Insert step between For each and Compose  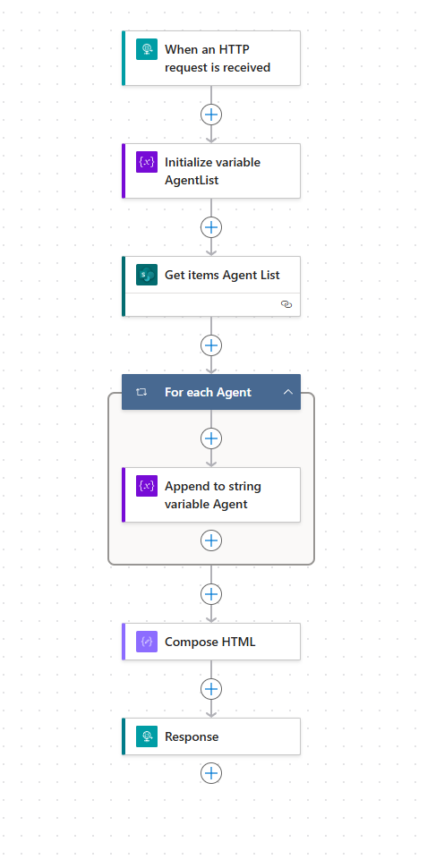point(211,594)
